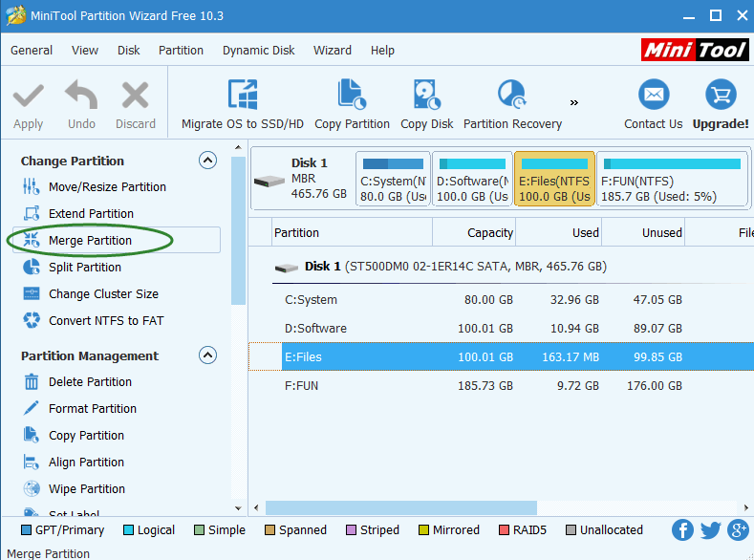Open the Disk menu
Viewport: 754px width, 560px height.
coord(128,51)
